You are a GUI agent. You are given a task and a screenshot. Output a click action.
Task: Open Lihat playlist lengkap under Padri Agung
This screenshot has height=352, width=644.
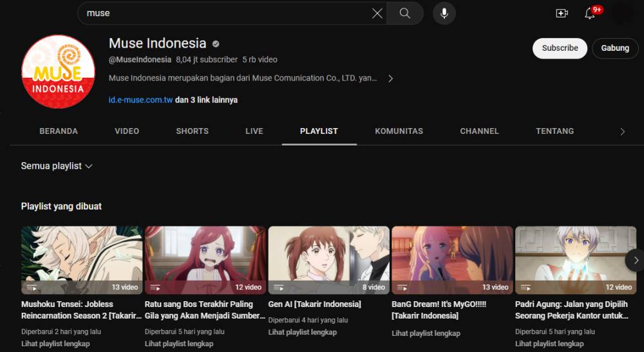click(x=549, y=344)
